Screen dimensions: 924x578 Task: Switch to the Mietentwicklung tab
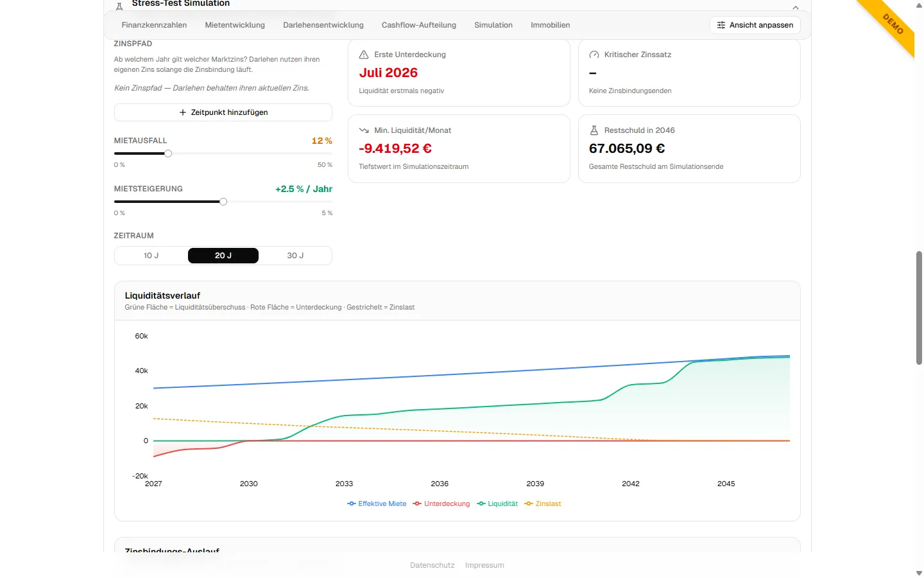pos(235,25)
